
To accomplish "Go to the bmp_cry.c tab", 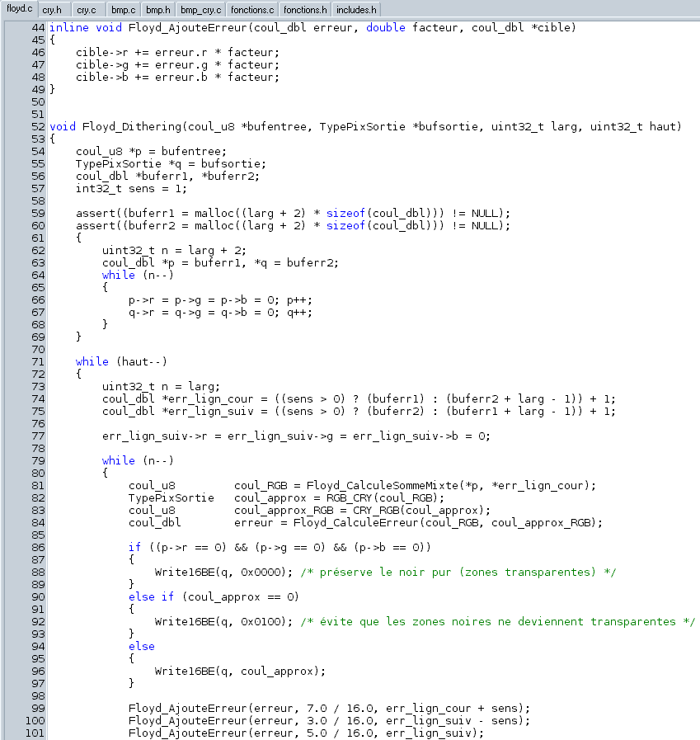I will [200, 11].
